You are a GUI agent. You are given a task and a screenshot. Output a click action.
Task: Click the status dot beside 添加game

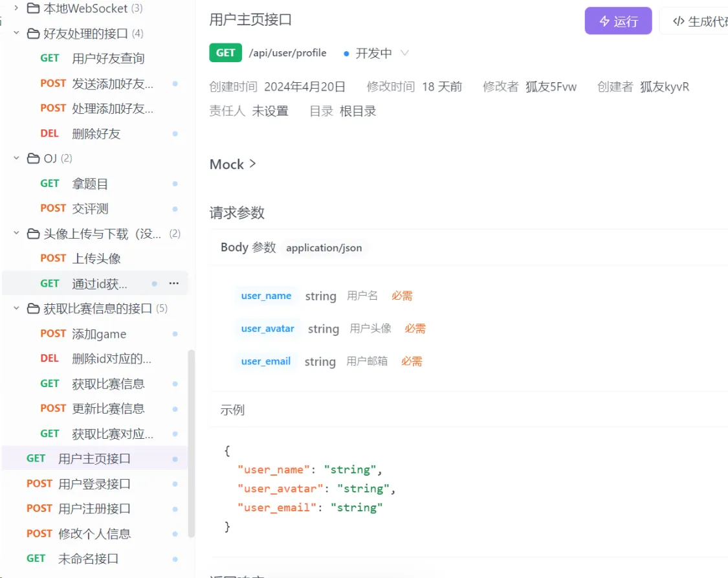coord(175,334)
